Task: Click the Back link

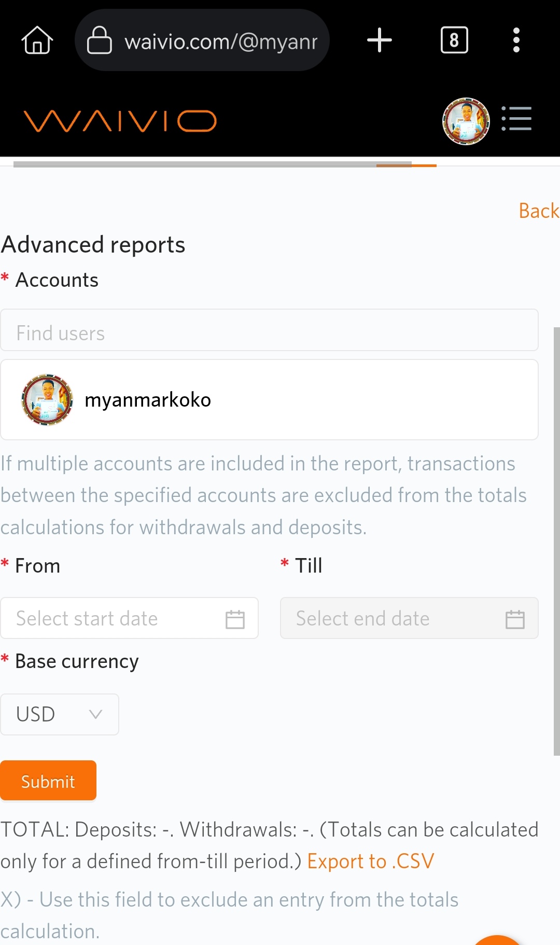Action: coord(539,211)
